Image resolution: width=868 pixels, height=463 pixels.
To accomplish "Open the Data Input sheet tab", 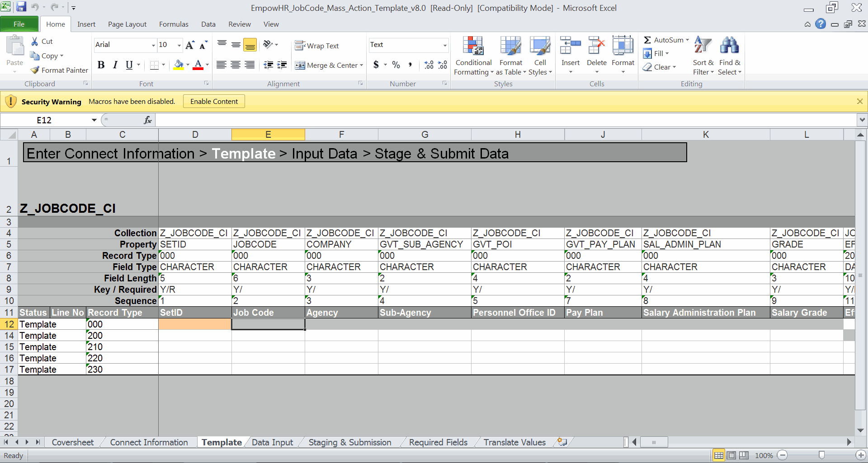I will pyautogui.click(x=272, y=442).
